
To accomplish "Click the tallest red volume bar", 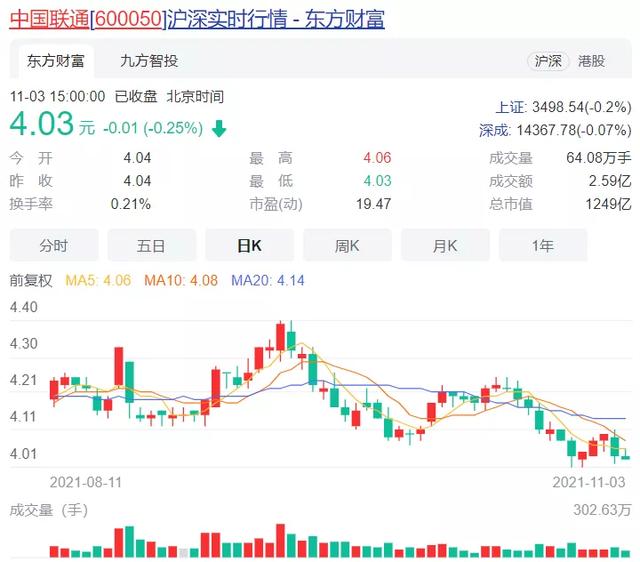I will (280, 541).
